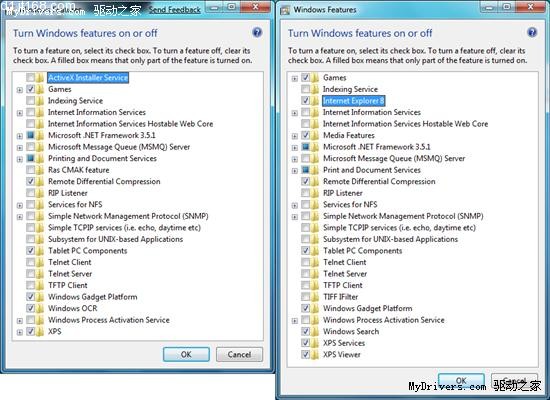Select Simple TCPIP services row in right window
550x400 pixels.
[x=399, y=227]
